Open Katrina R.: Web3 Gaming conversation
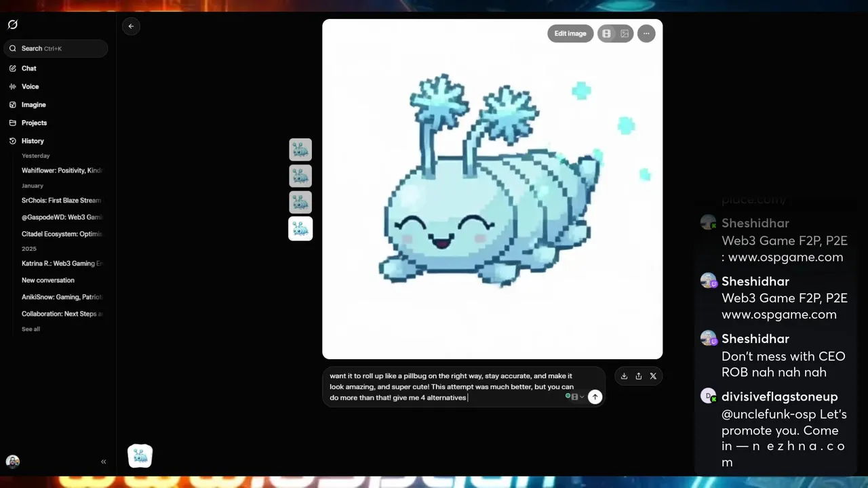This screenshot has width=868, height=488. tap(61, 264)
